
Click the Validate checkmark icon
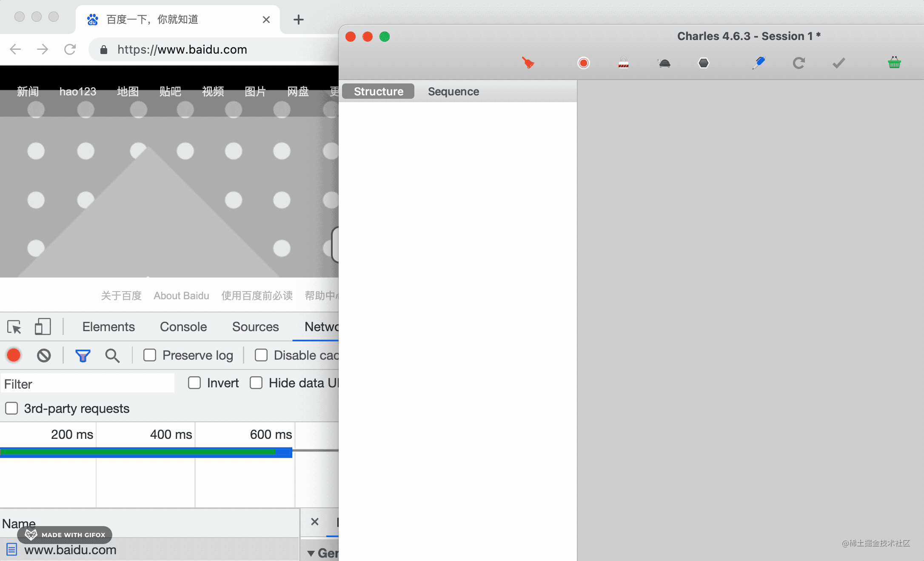pos(838,63)
